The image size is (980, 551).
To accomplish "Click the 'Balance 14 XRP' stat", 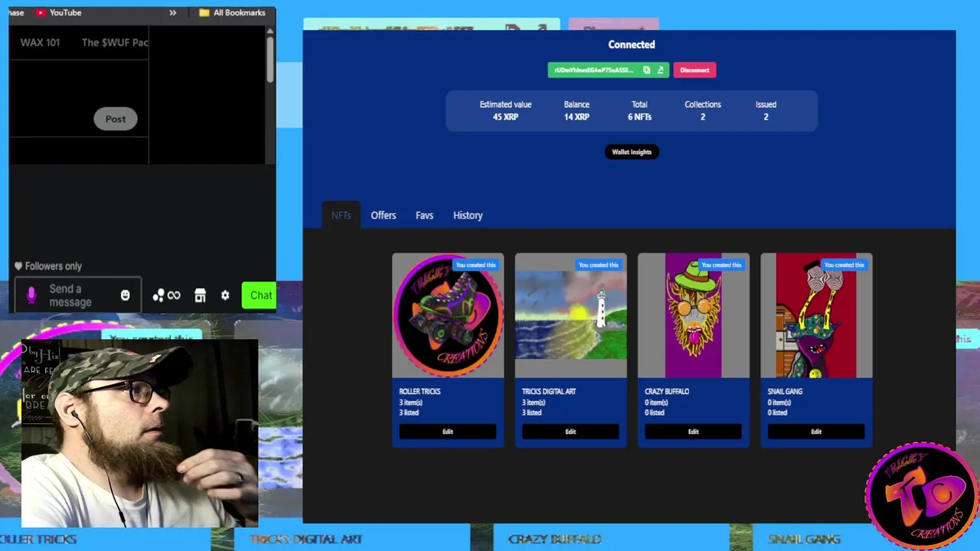I will click(x=577, y=111).
